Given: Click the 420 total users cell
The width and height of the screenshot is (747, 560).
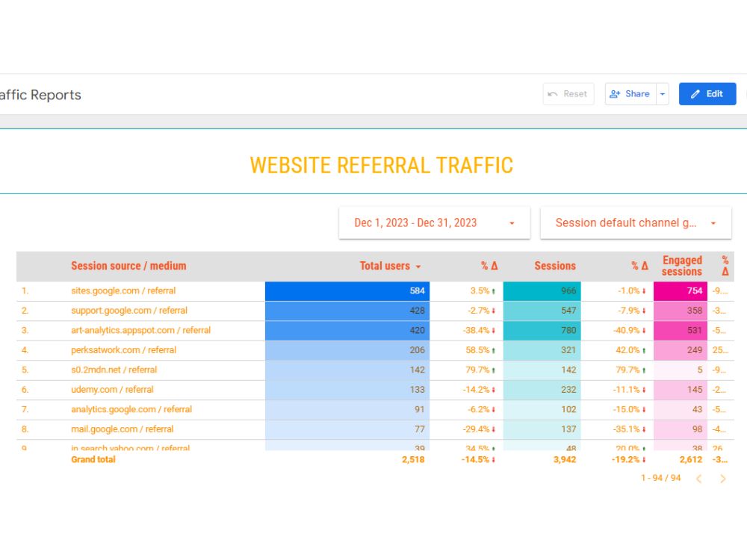Looking at the screenshot, I should (x=347, y=331).
